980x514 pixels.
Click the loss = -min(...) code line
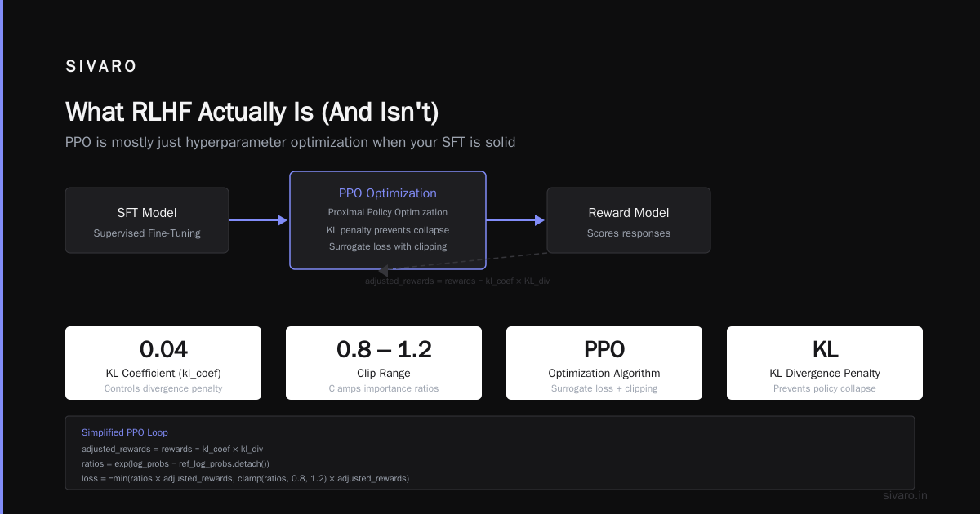(x=245, y=478)
